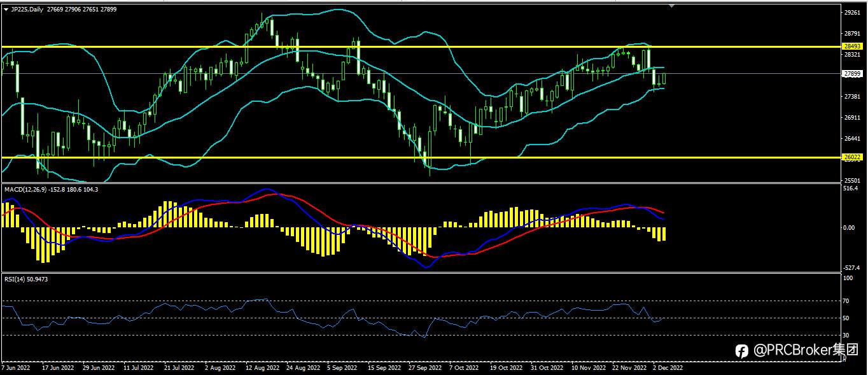The image size is (868, 375).
Task: Click the 26441 price scale label
Action: pos(852,139)
